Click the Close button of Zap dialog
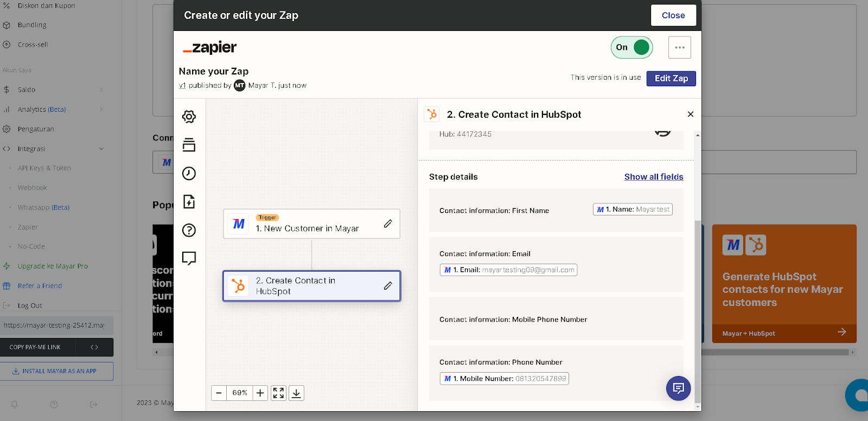Viewport: 868px width, 421px height. pyautogui.click(x=673, y=15)
